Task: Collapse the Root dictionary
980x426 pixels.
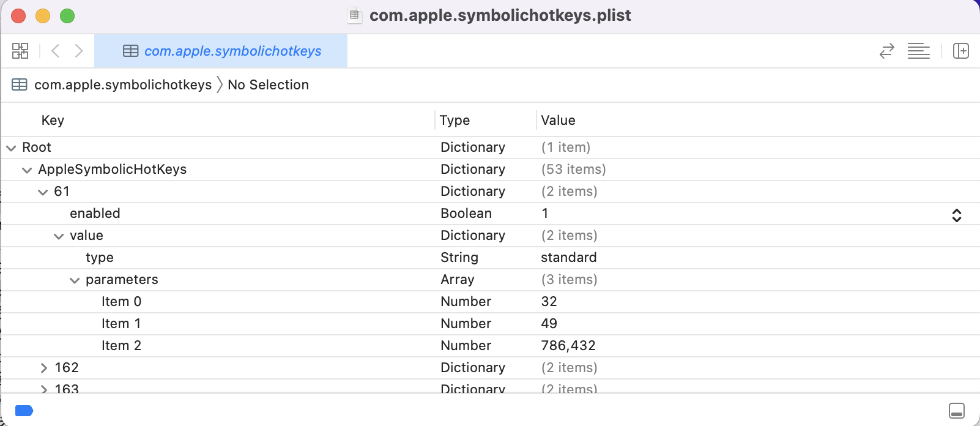Action: 11,148
